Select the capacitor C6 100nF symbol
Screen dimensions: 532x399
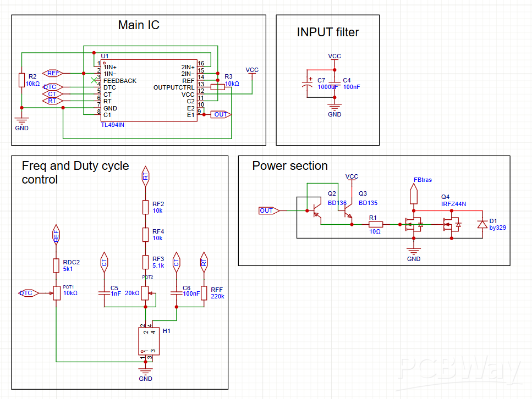tap(177, 293)
